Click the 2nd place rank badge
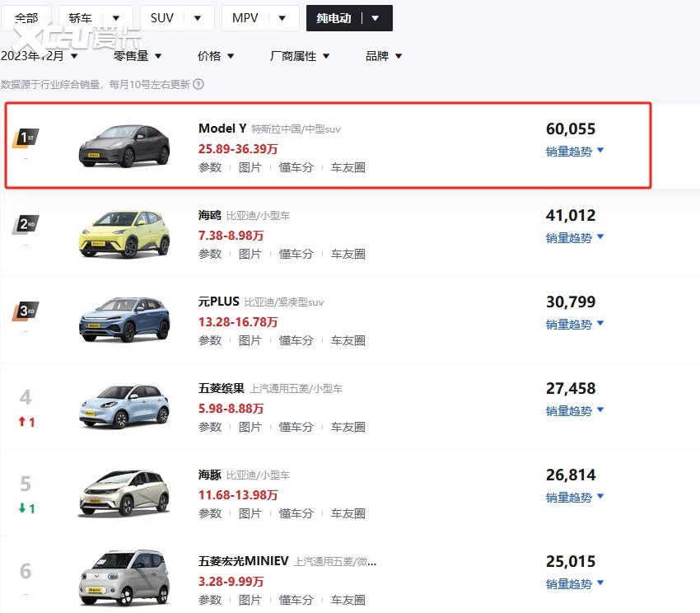The image size is (700, 613). [x=26, y=224]
